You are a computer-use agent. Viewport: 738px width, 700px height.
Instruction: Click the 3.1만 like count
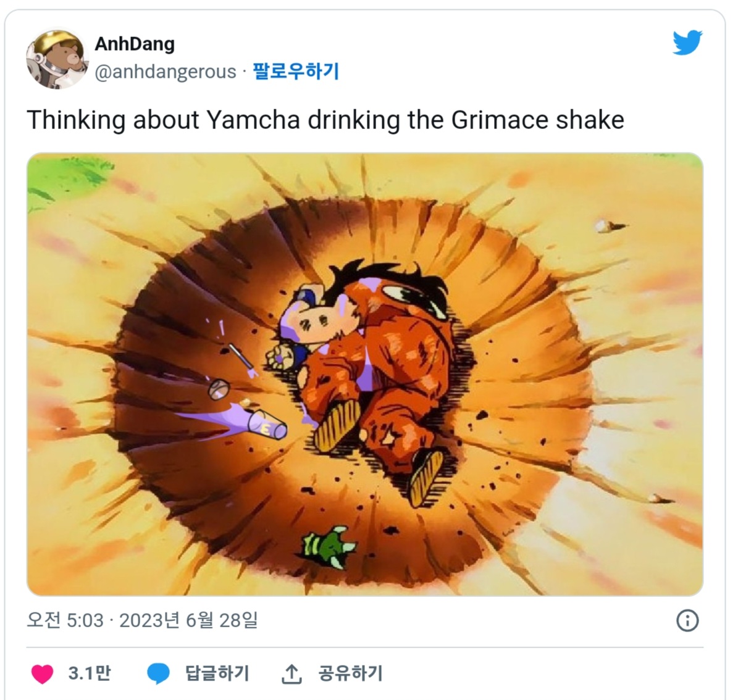coord(90,673)
